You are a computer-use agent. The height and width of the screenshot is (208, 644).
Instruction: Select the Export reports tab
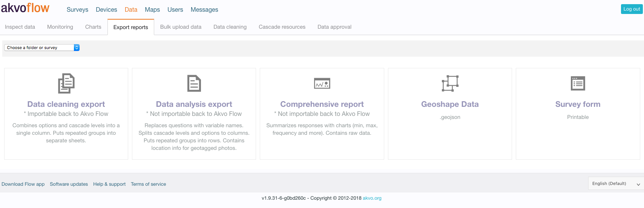click(131, 27)
